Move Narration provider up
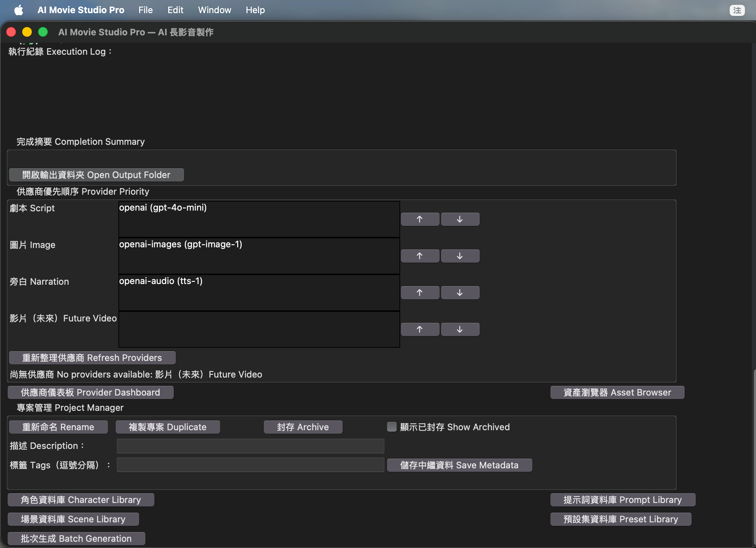 420,293
